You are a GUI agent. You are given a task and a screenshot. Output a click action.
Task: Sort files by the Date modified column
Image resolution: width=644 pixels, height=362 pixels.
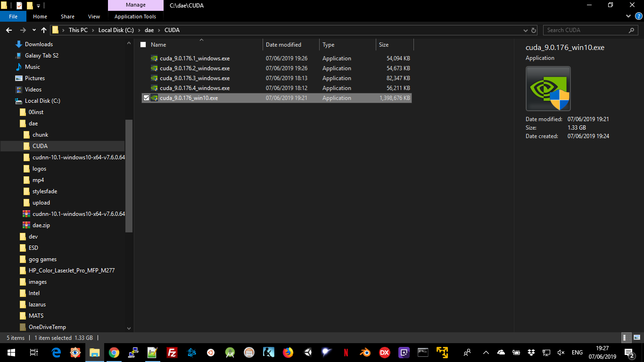[x=283, y=45]
